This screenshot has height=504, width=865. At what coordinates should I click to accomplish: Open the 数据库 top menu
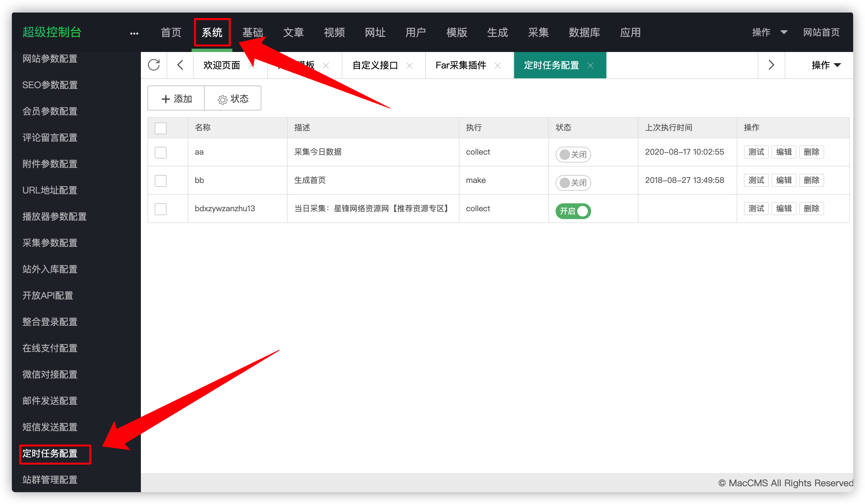click(x=584, y=33)
